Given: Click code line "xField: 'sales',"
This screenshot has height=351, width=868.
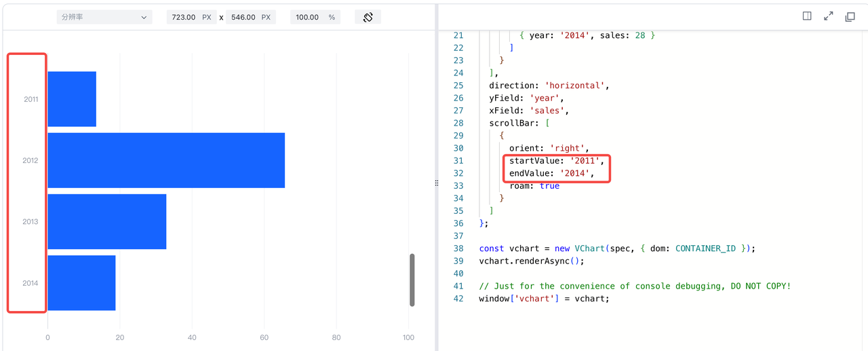Looking at the screenshot, I should click(529, 110).
